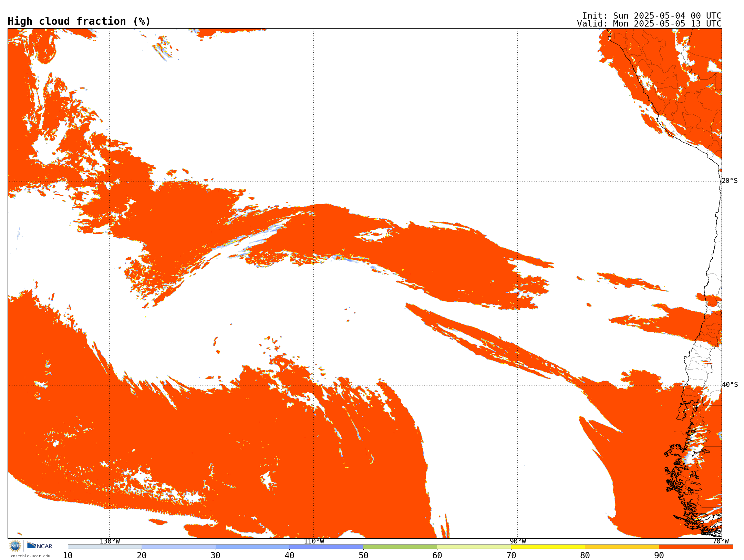Open the ensemble.ucar.edu text link
Viewport: 744px width, 560px height.
click(31, 556)
